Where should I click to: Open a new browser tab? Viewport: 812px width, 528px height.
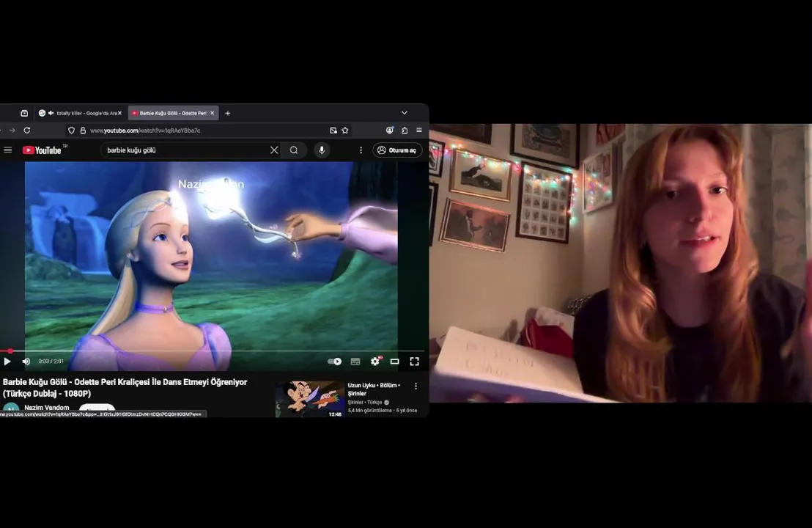(x=227, y=113)
